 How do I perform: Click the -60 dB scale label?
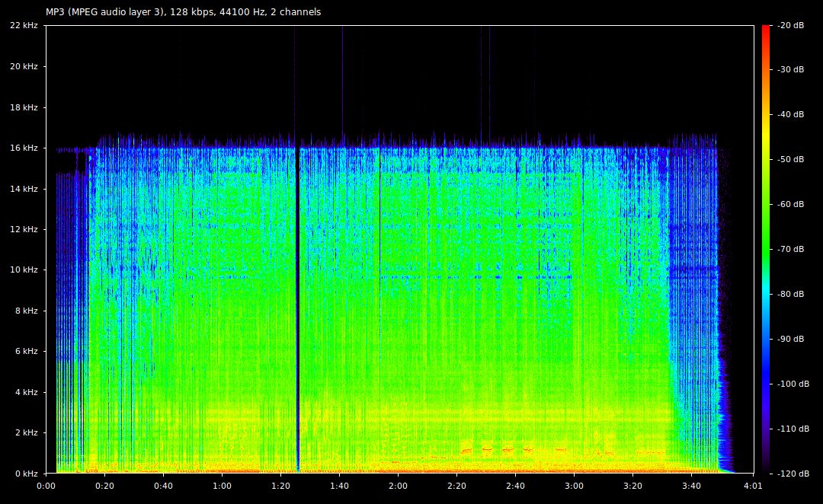pyautogui.click(x=790, y=204)
